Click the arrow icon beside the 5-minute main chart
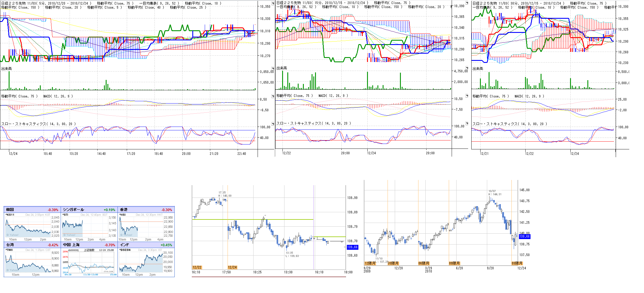Screen dimensions: 644x293 tap(273, 3)
